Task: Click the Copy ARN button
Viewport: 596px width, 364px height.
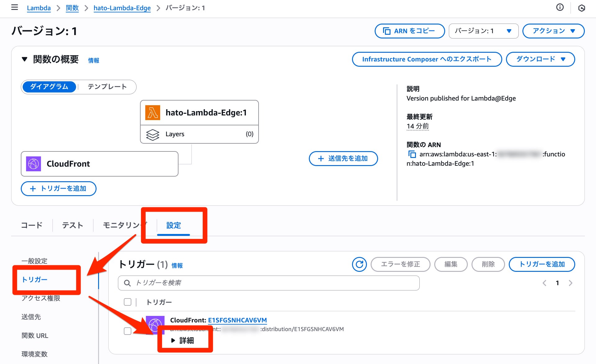Action: tap(410, 31)
